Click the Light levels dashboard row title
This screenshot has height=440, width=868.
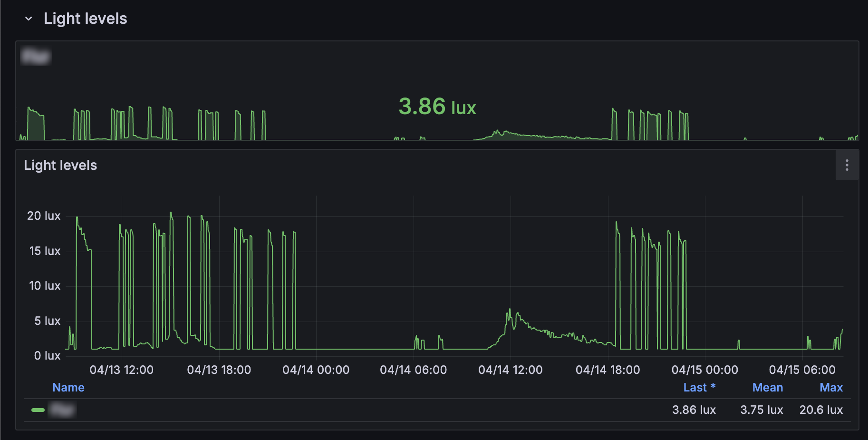tap(86, 19)
